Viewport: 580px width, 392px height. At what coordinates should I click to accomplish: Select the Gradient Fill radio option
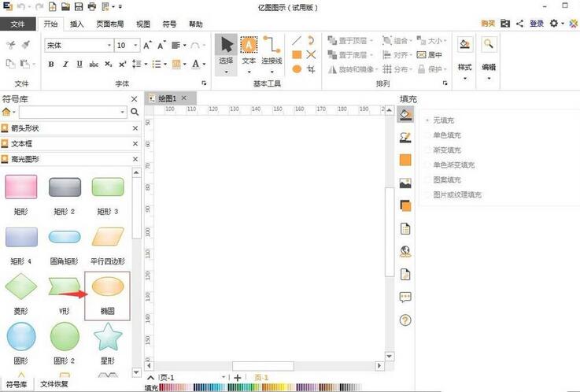coord(443,150)
